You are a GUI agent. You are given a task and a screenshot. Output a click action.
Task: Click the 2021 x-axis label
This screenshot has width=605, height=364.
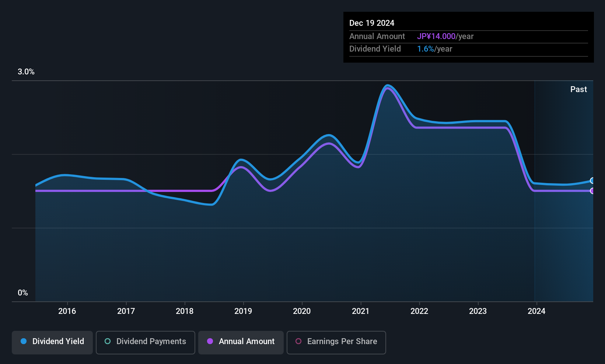point(360,311)
